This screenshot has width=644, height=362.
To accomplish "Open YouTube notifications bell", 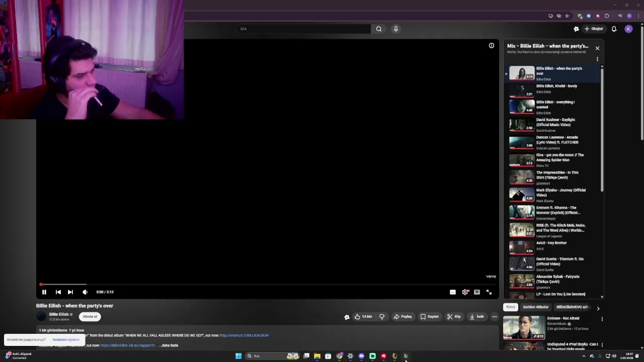I will (614, 29).
